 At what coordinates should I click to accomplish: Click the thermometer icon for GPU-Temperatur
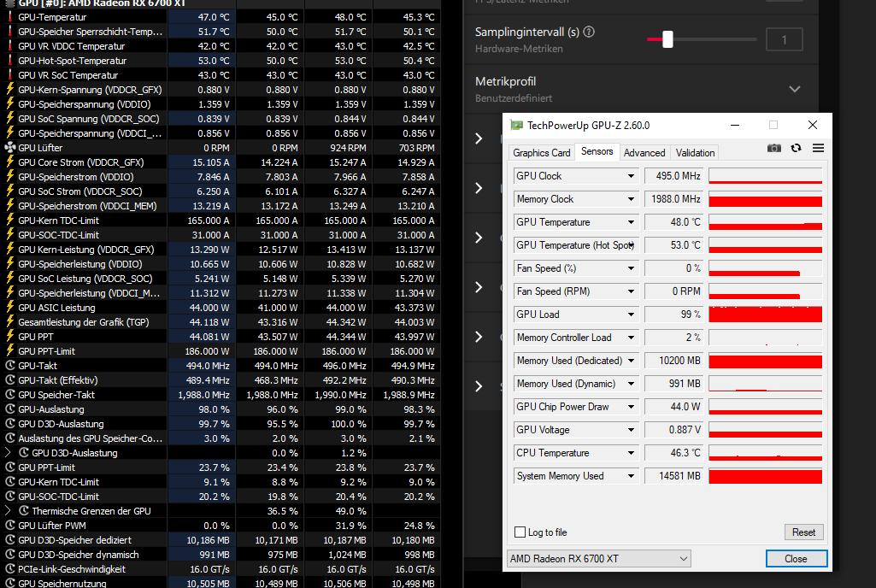pos(10,17)
